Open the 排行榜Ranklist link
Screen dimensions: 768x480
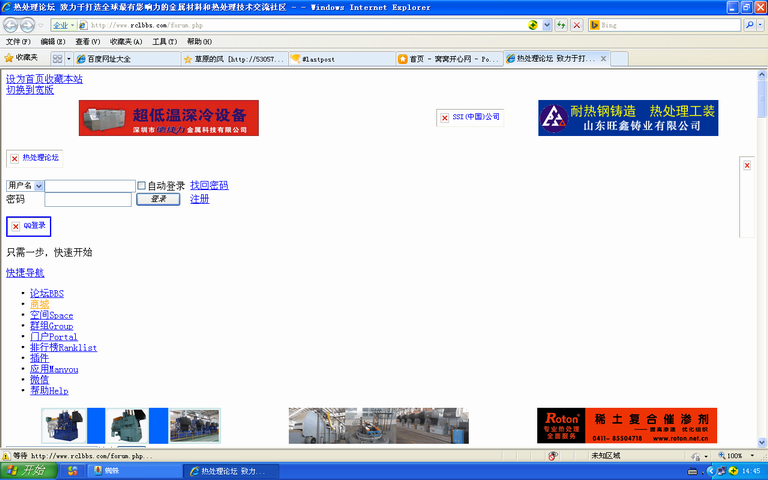(x=63, y=347)
